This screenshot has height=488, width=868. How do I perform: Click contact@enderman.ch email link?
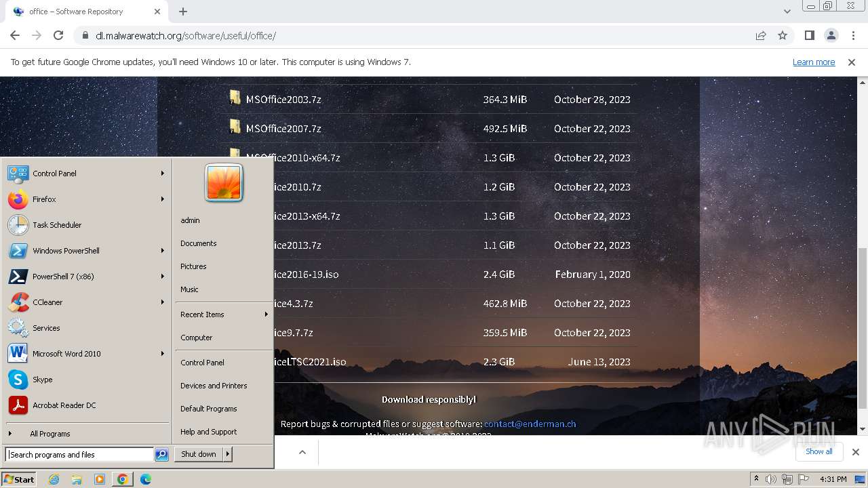coord(530,424)
